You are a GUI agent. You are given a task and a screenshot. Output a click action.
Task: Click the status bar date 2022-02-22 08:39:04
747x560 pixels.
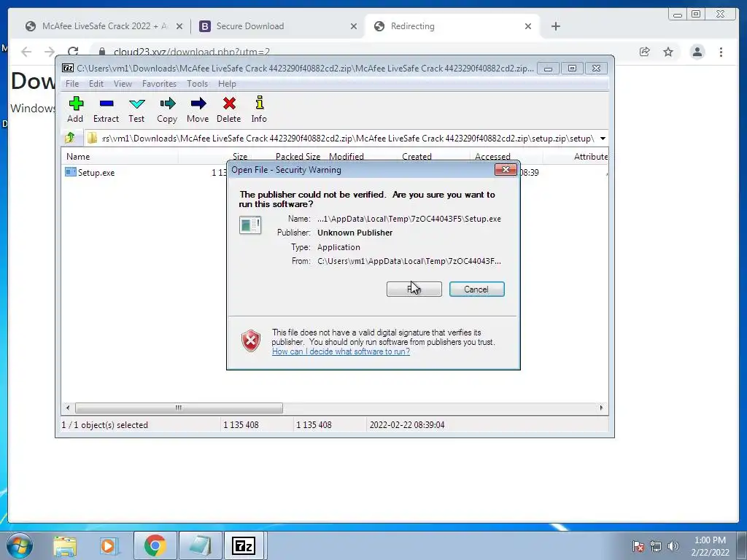407,425
